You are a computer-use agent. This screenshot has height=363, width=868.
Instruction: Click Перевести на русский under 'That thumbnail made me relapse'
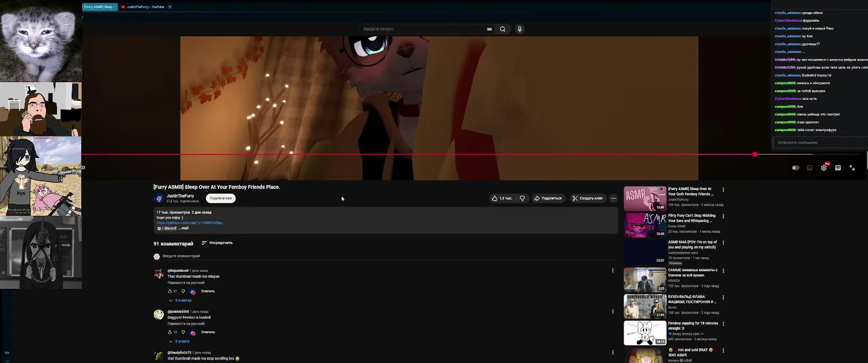(186, 283)
